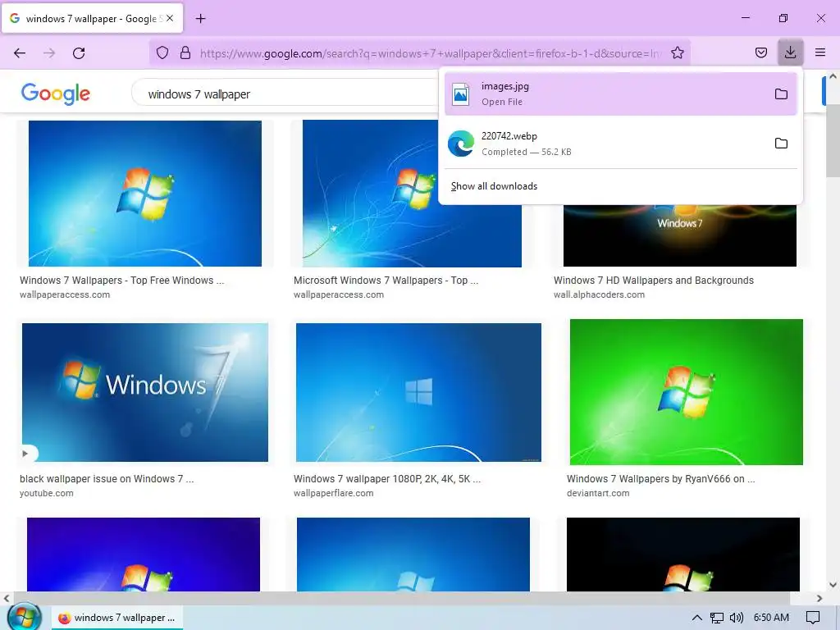Click the forward navigation arrow
The width and height of the screenshot is (840, 630).
point(49,53)
